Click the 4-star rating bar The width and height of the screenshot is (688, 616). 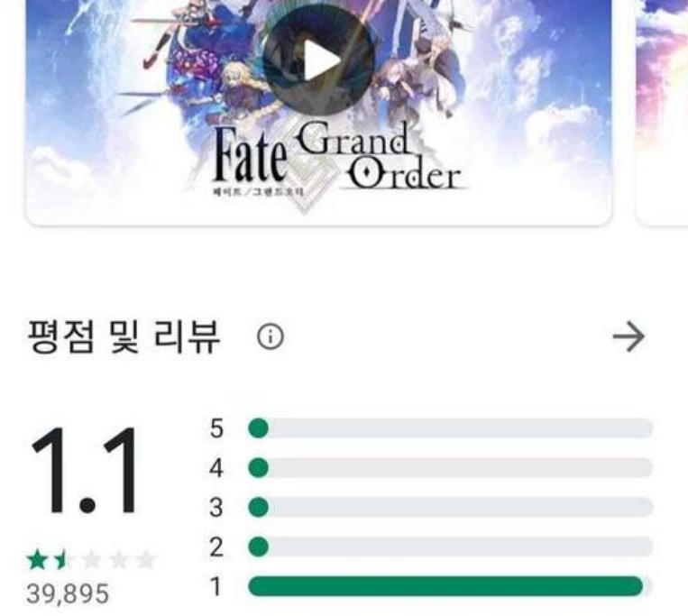pos(451,468)
